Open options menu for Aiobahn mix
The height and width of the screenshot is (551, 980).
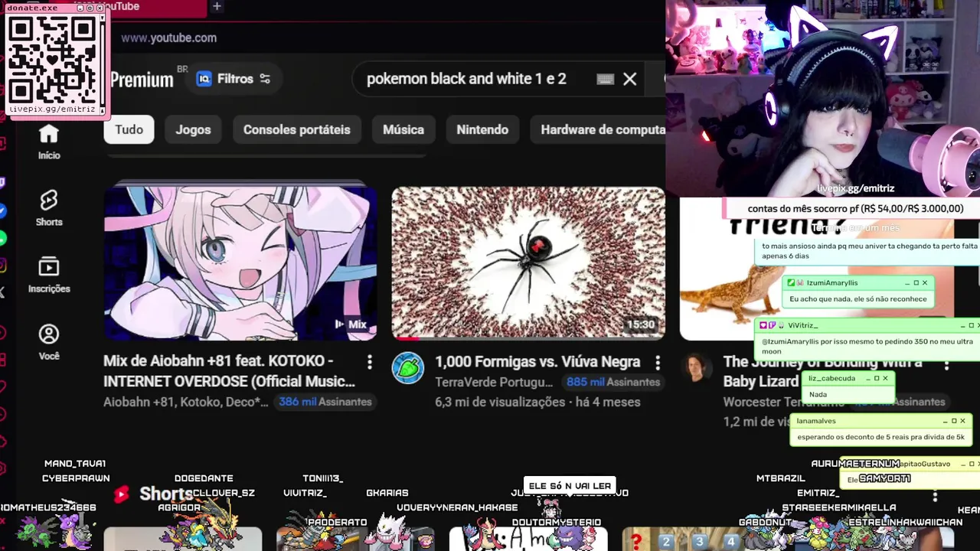point(370,361)
